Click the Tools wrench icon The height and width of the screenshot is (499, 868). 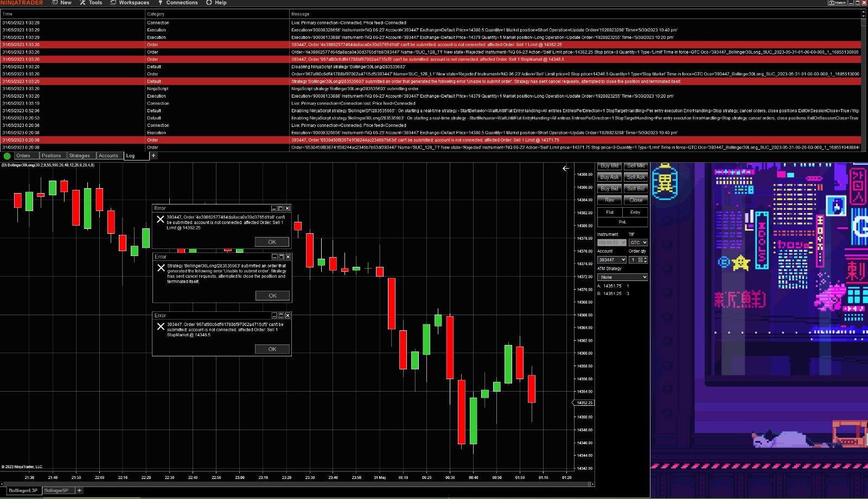pos(83,3)
